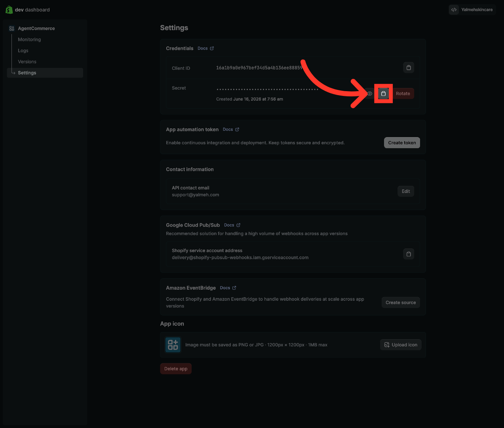Open App automation token Docs link
The image size is (504, 428).
tap(231, 130)
